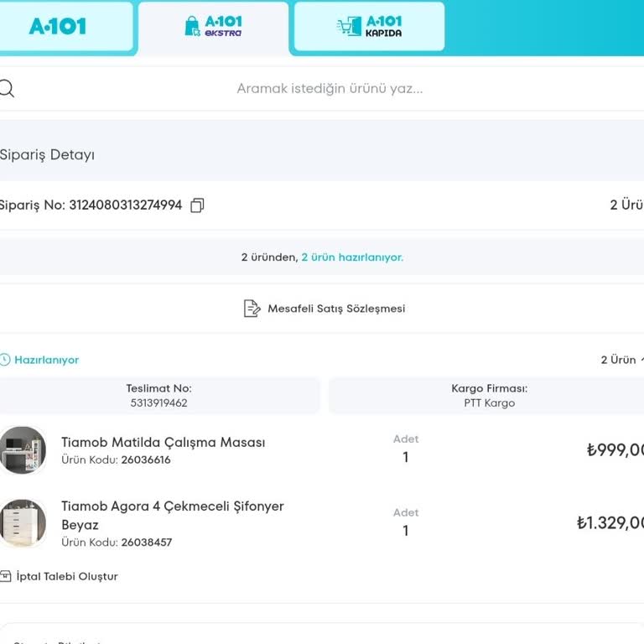The image size is (644, 644).
Task: Select the Hazırlanıyor status label
Action: [46, 360]
